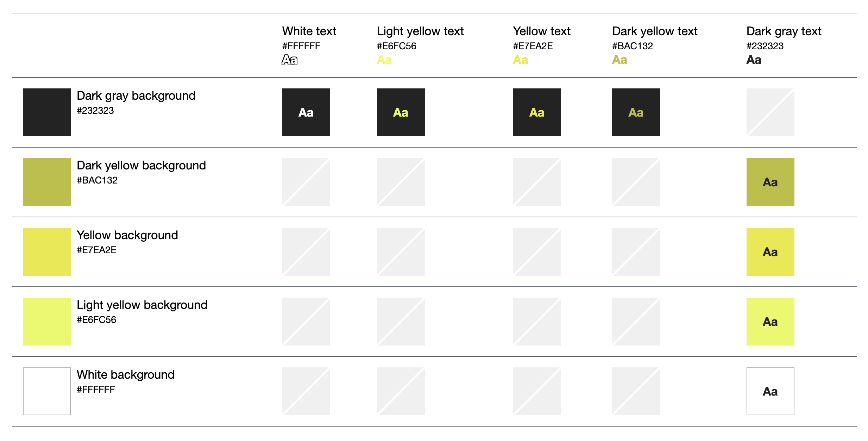Click dark gray text on light yellow tile
This screenshot has width=868, height=441.
[x=770, y=322]
